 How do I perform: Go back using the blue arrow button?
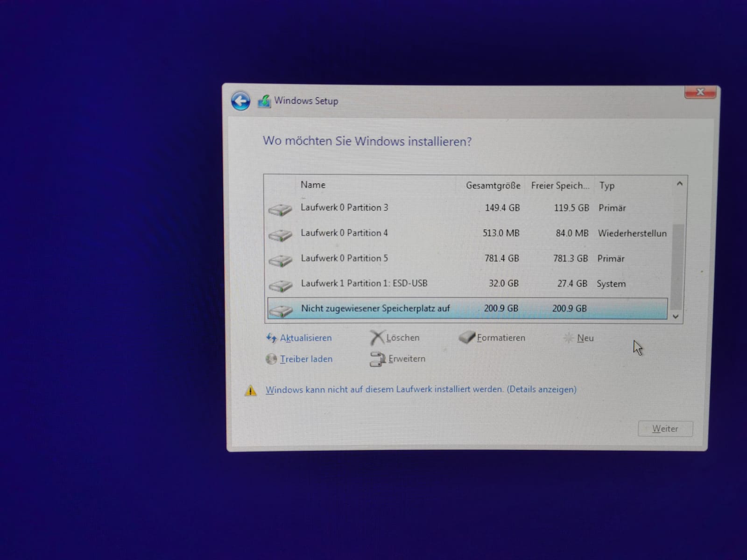pos(240,101)
